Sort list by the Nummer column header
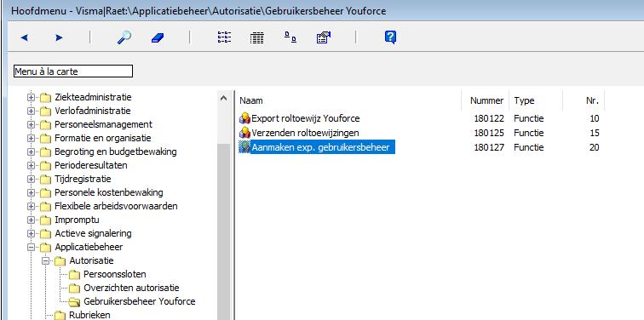 click(x=486, y=100)
